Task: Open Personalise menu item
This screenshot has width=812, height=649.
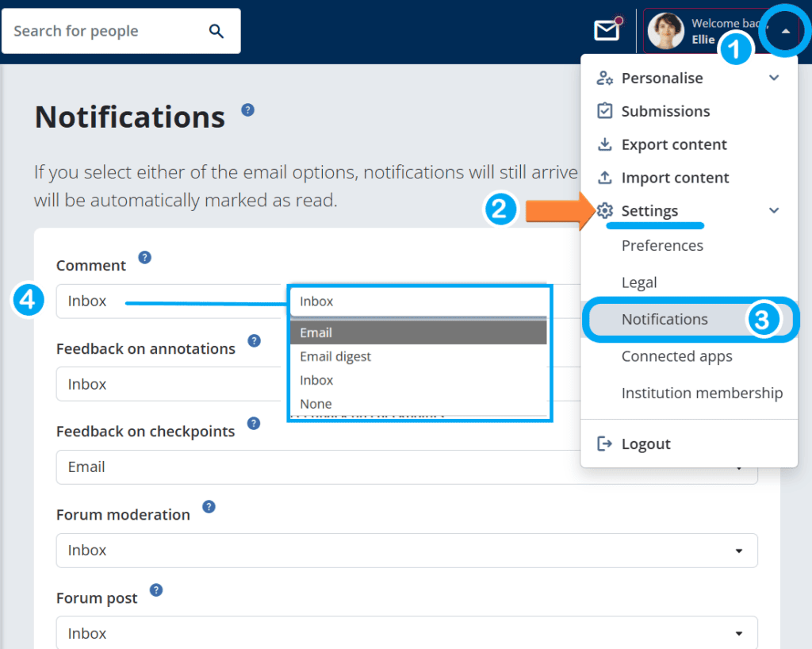Action: tap(689, 79)
